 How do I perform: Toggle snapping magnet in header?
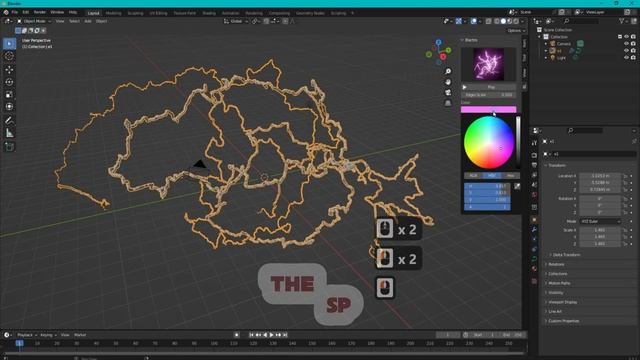266,21
